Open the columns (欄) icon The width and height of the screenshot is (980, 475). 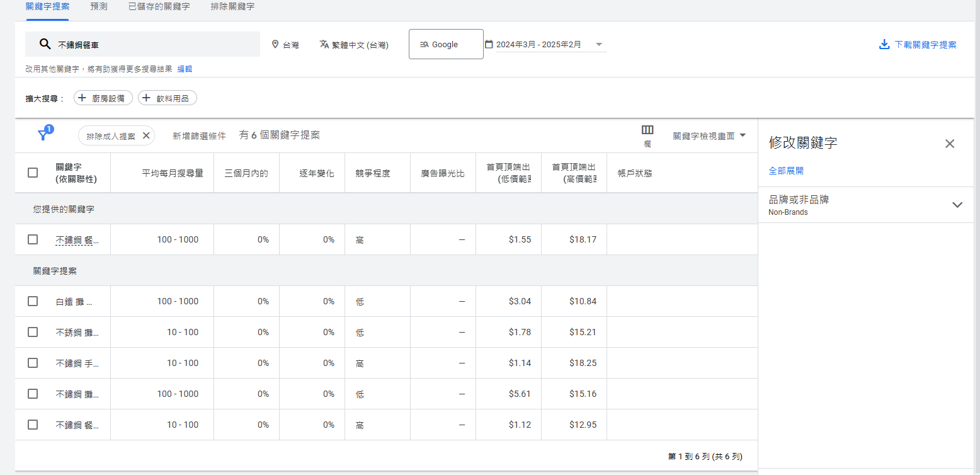647,130
